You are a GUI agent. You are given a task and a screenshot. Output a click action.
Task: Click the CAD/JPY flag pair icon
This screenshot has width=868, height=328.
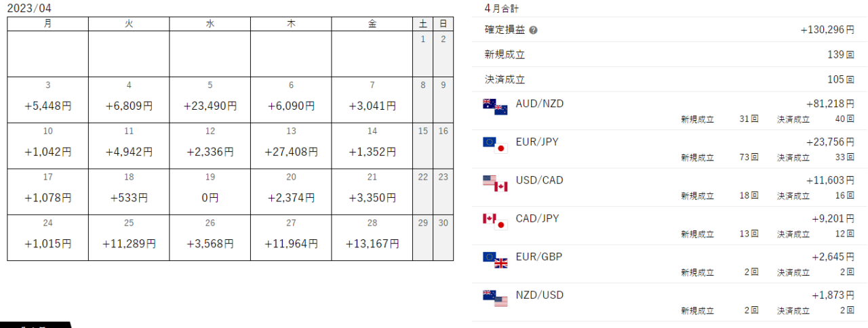click(494, 222)
